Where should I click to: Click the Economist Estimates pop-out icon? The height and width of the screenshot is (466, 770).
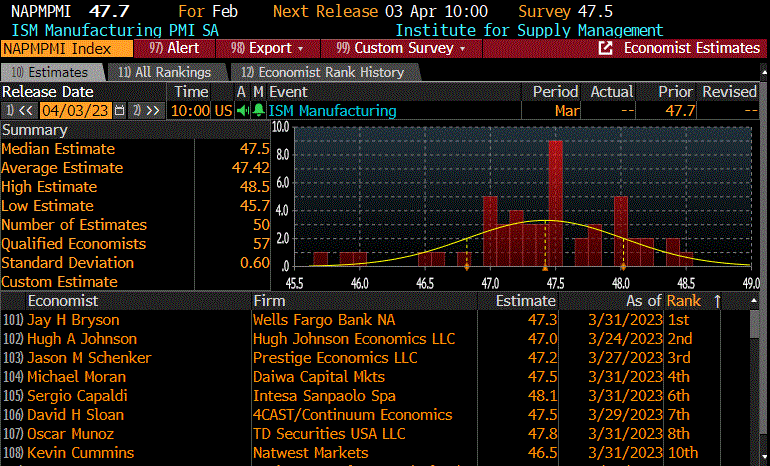coord(605,48)
